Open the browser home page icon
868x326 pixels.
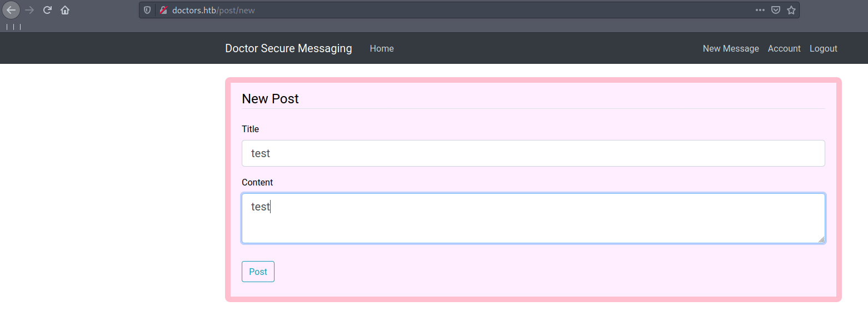[65, 10]
